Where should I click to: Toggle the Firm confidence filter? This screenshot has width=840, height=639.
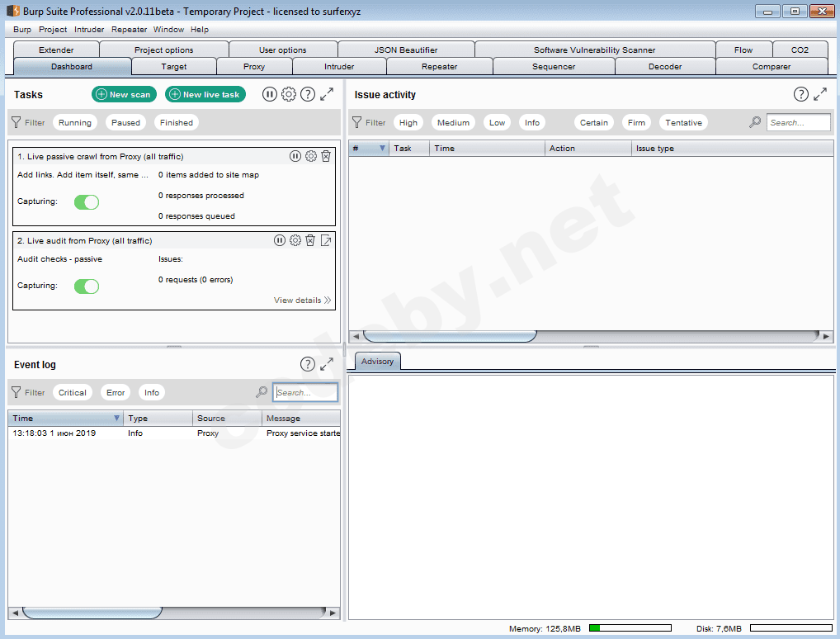(636, 122)
